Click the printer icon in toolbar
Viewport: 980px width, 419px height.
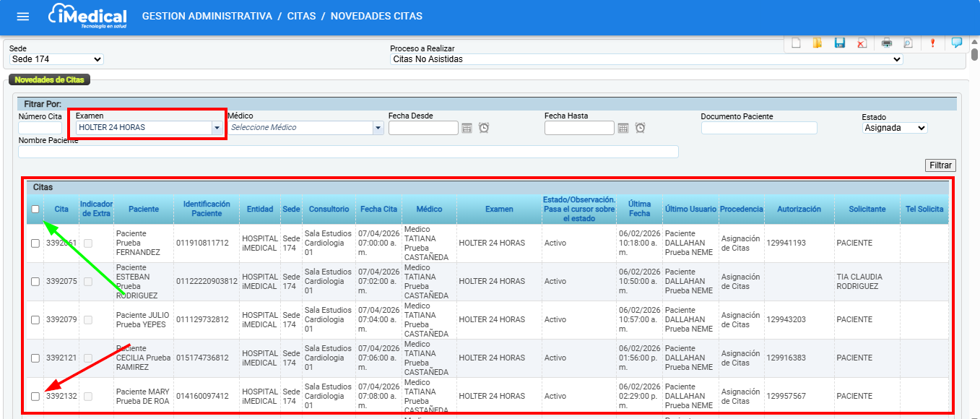click(887, 43)
